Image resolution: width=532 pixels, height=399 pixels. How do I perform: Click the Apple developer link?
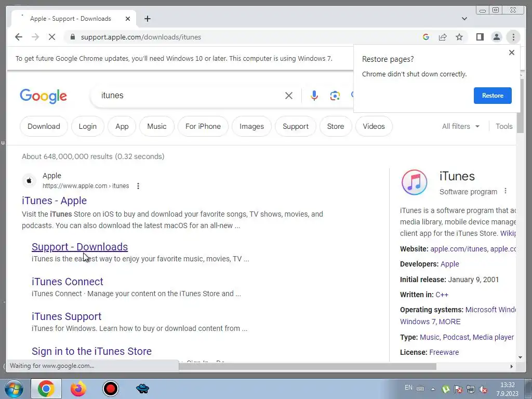tap(449, 264)
